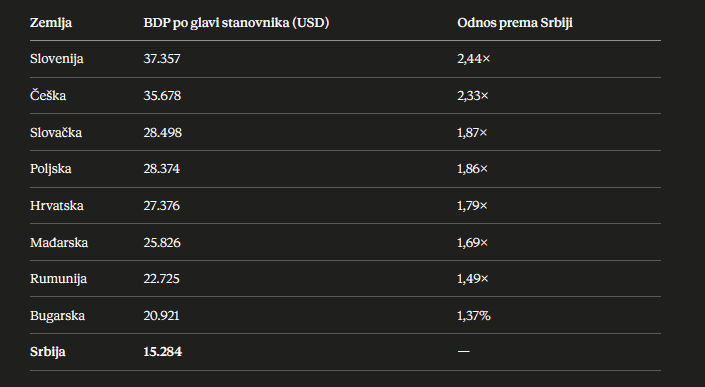Viewport: 705px width, 387px height.
Task: Select the Slovačka country cell
Action: tap(56, 133)
